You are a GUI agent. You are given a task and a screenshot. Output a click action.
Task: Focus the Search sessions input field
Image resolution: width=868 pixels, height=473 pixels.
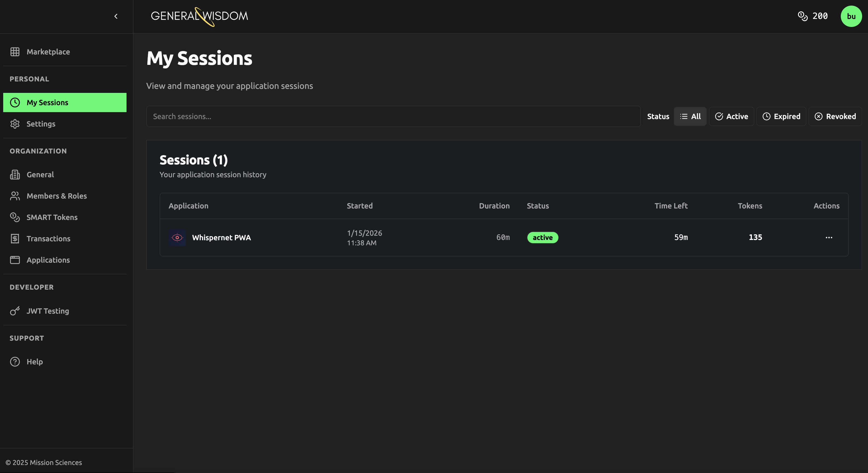click(x=393, y=117)
